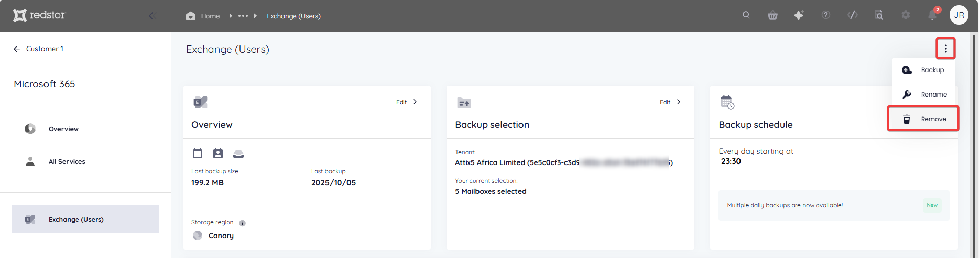
Task: Open the settings gear icon
Action: [906, 15]
